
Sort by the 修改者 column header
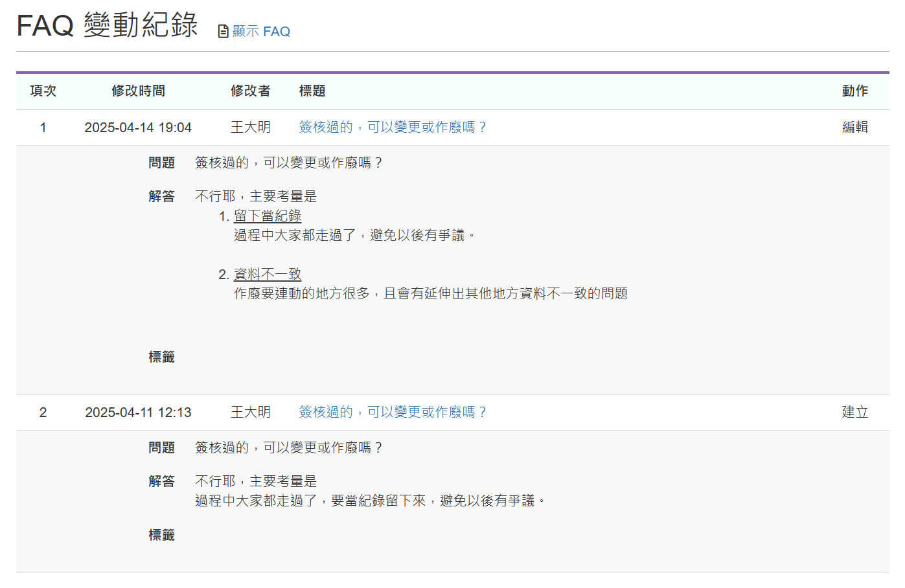coord(251,91)
